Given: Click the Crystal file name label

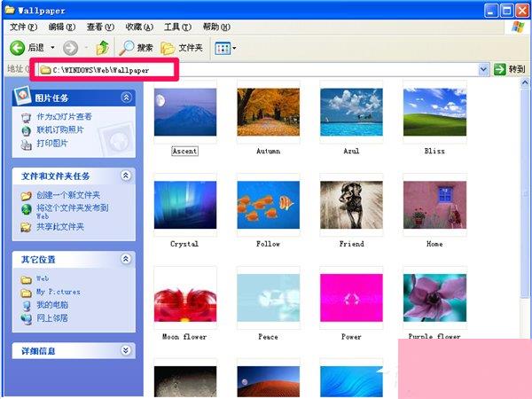Looking at the screenshot, I should coord(184,244).
